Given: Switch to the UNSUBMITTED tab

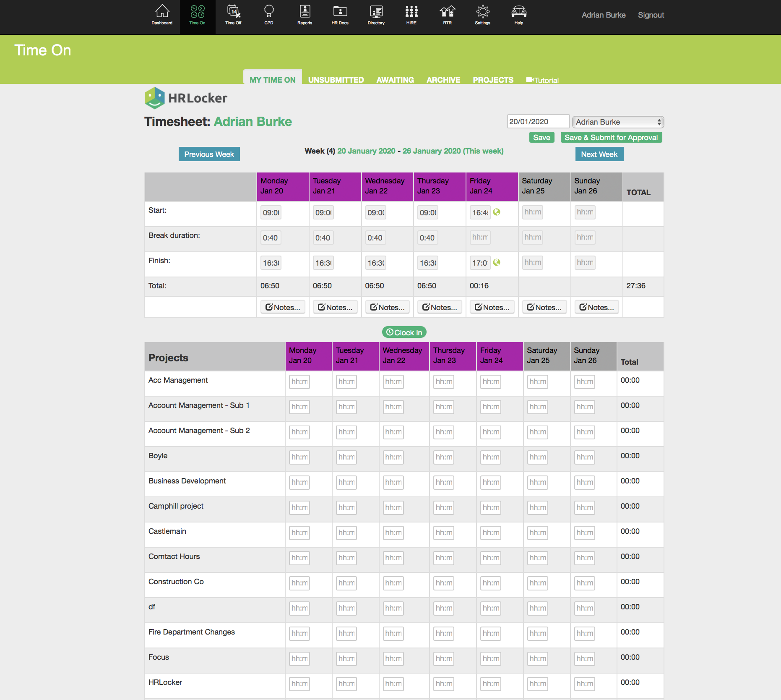Looking at the screenshot, I should [336, 80].
